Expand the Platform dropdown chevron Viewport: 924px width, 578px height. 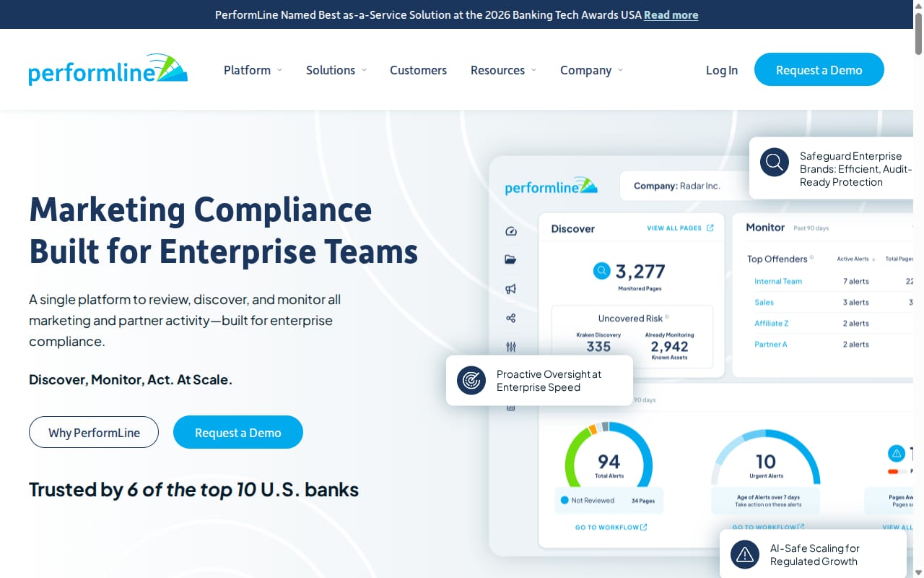279,70
